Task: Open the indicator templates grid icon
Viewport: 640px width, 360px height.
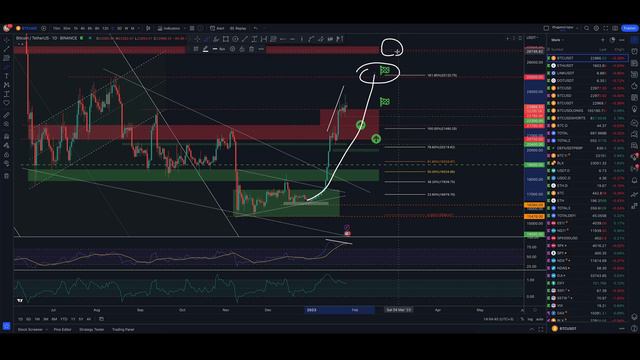Action: pyautogui.click(x=192, y=28)
